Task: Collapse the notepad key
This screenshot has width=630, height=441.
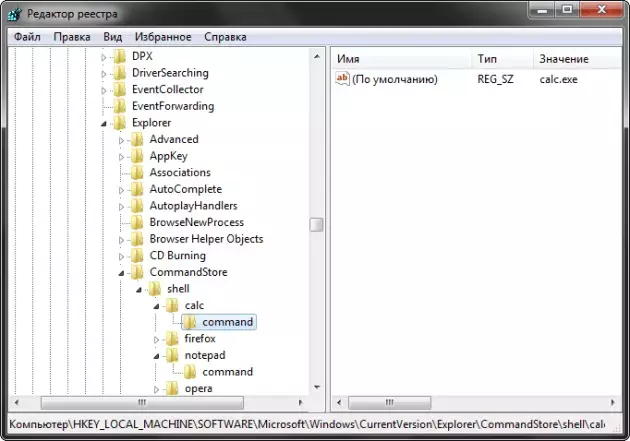Action: click(x=157, y=356)
